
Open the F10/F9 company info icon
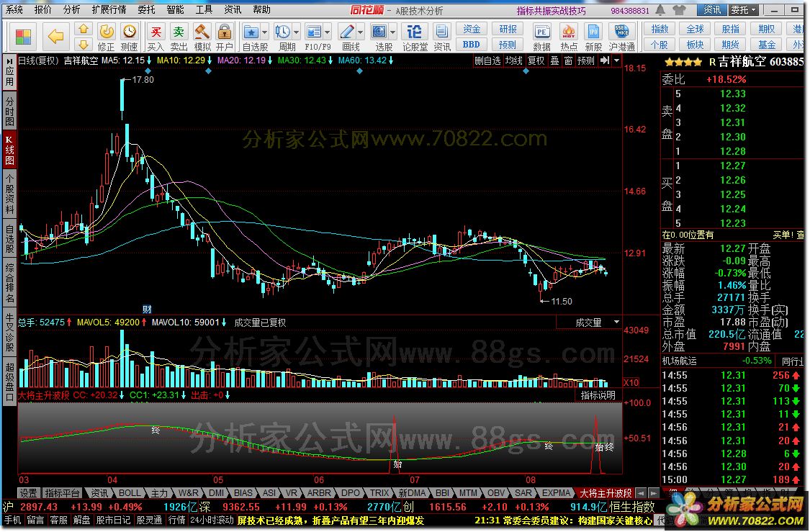tap(314, 32)
